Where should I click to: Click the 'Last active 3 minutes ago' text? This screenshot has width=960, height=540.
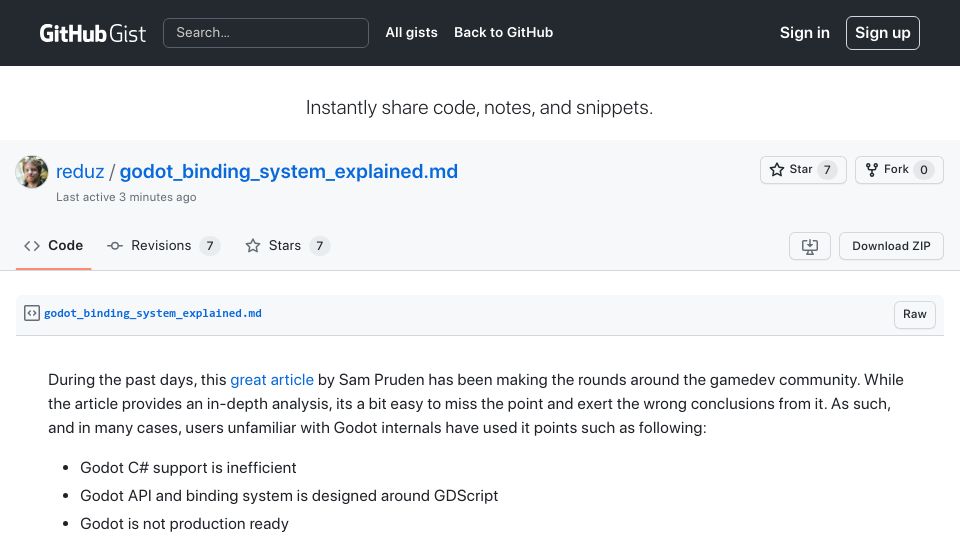[x=126, y=197]
